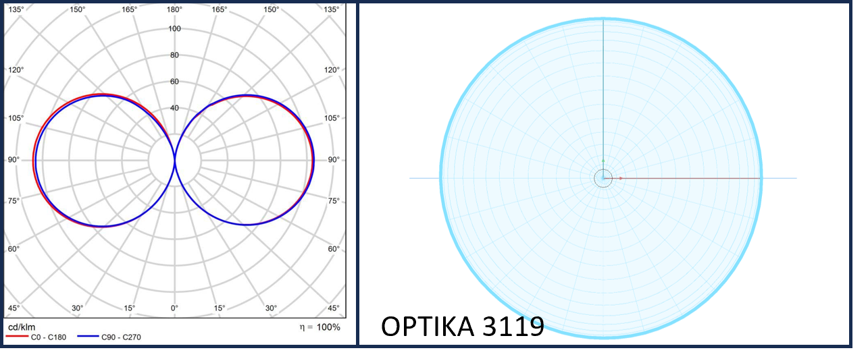Click the 100 radial scale value

(x=174, y=29)
